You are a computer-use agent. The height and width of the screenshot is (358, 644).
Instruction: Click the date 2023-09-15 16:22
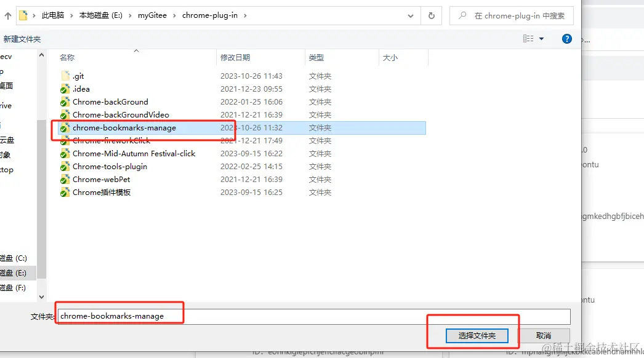click(x=251, y=154)
